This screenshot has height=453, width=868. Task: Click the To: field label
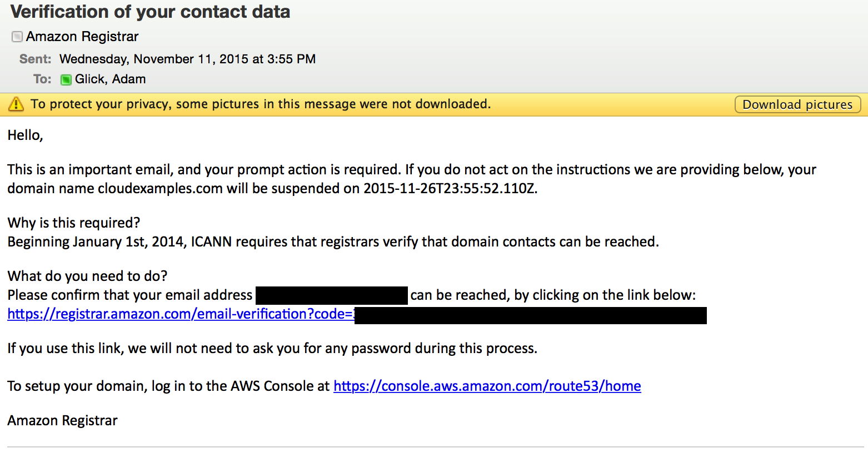(x=42, y=79)
